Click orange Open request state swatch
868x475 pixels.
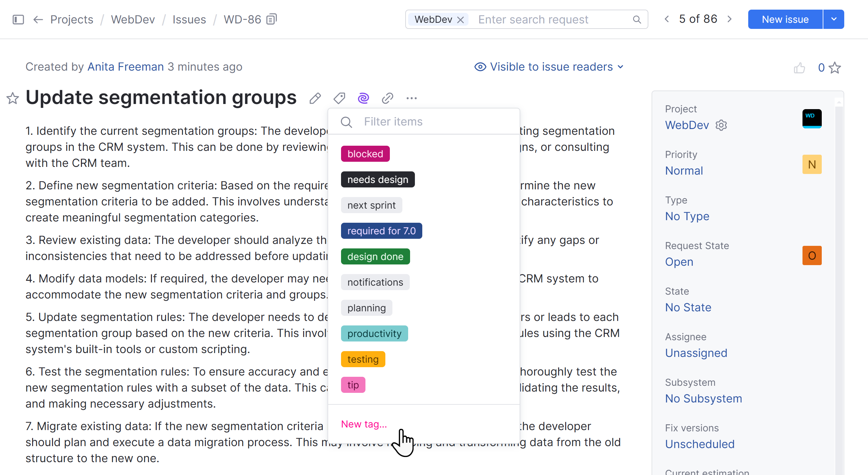812,255
